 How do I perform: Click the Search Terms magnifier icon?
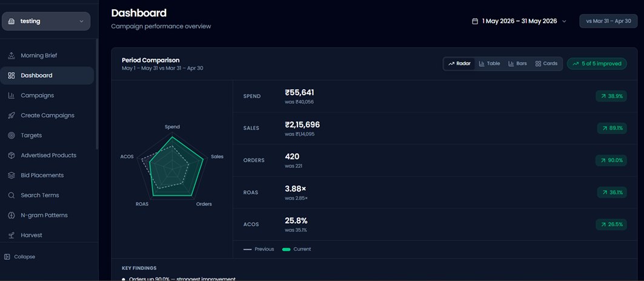pyautogui.click(x=12, y=195)
